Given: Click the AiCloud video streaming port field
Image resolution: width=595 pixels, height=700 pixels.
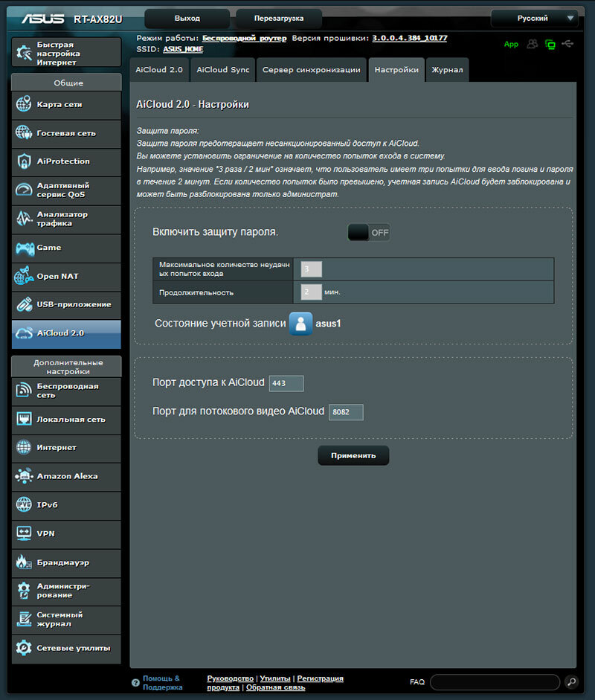Looking at the screenshot, I should (x=346, y=411).
